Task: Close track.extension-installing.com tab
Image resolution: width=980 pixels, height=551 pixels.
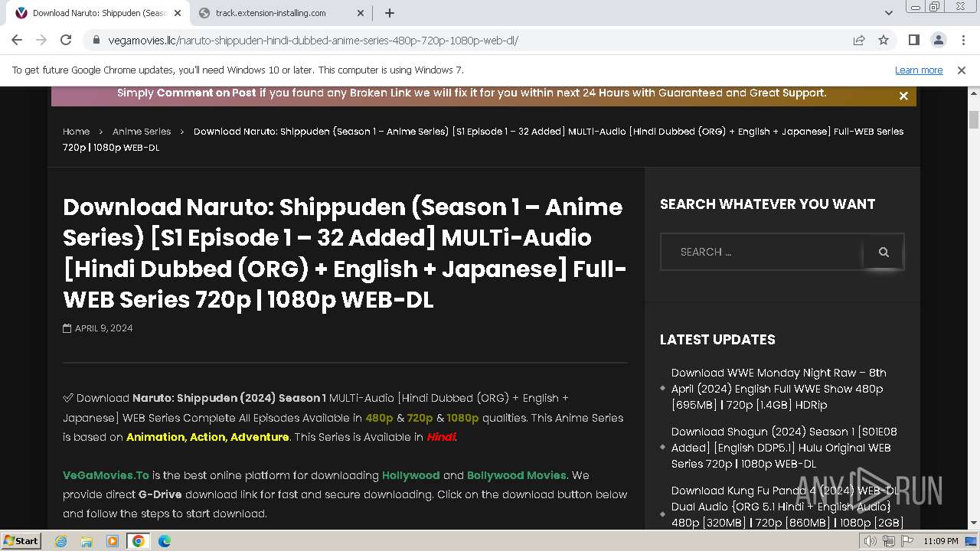Action: tap(361, 13)
